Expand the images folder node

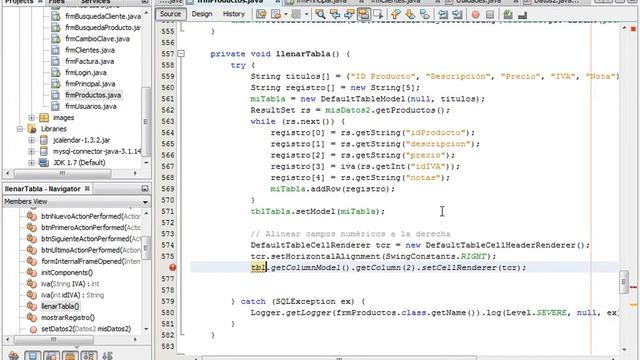click(x=31, y=118)
